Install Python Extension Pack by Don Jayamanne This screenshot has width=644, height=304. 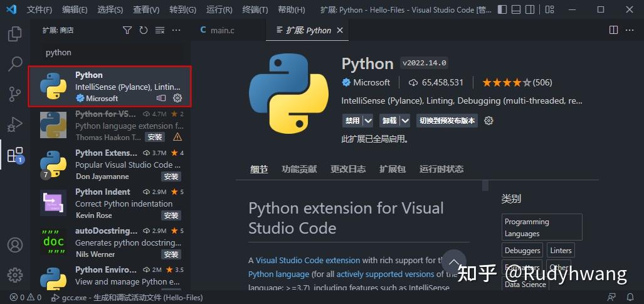pyautogui.click(x=171, y=176)
